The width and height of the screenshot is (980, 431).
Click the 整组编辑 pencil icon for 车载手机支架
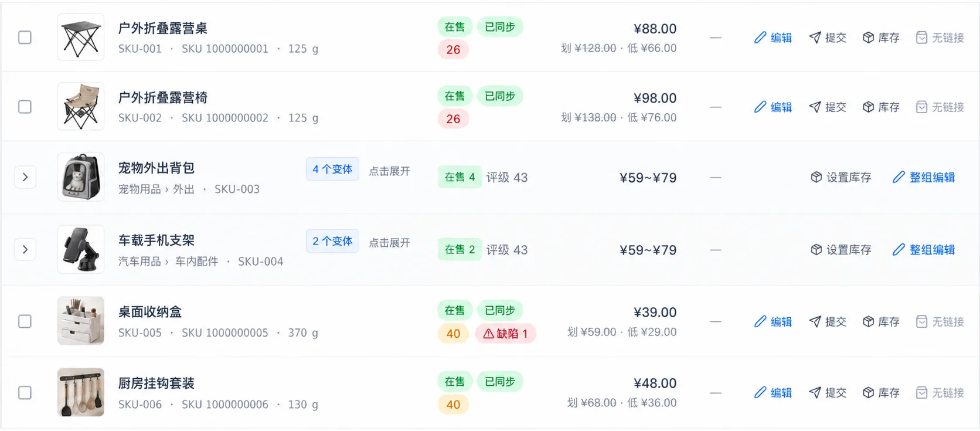pos(899,250)
